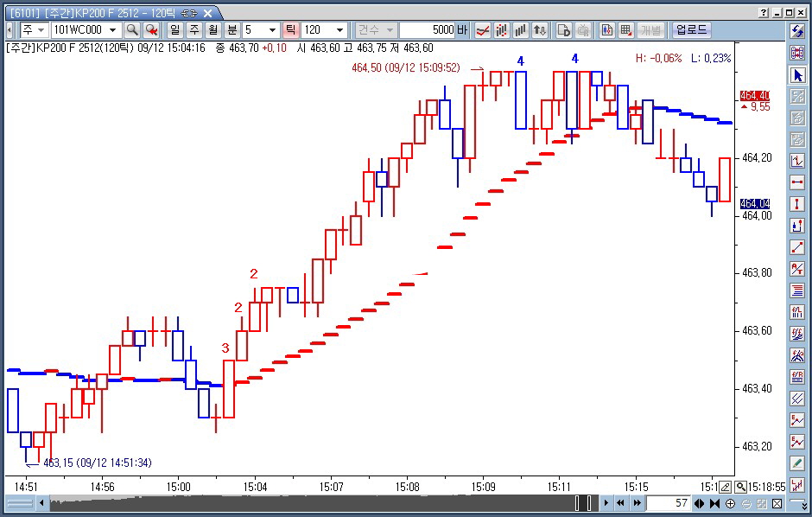
Task: Select the horizontal line drawing tool
Action: (797, 182)
